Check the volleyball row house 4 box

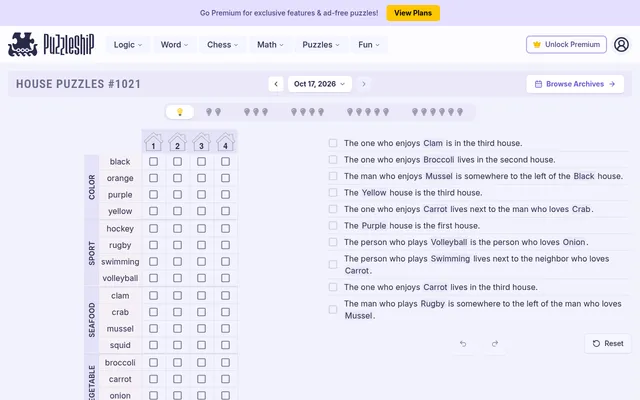coord(225,278)
